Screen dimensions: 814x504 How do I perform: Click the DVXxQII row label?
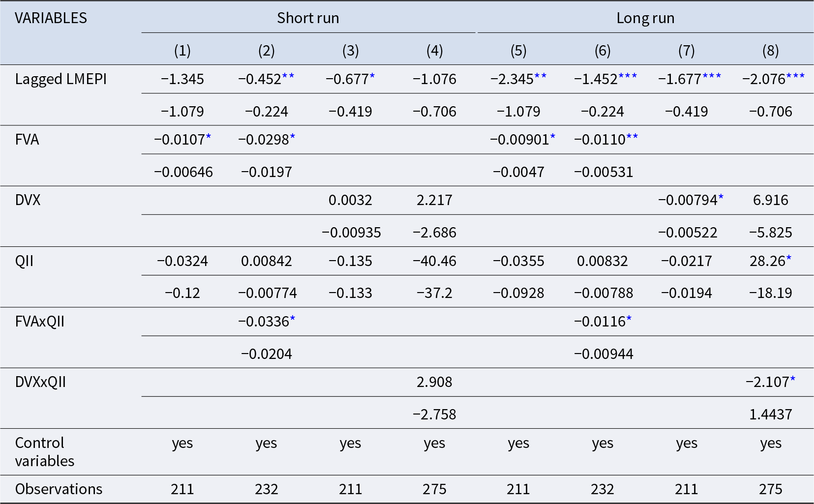point(41,382)
